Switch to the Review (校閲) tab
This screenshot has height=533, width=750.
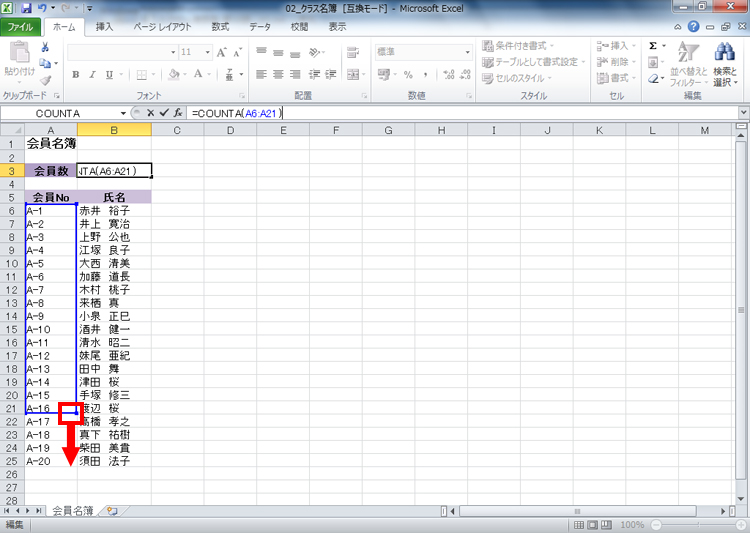coord(299,27)
